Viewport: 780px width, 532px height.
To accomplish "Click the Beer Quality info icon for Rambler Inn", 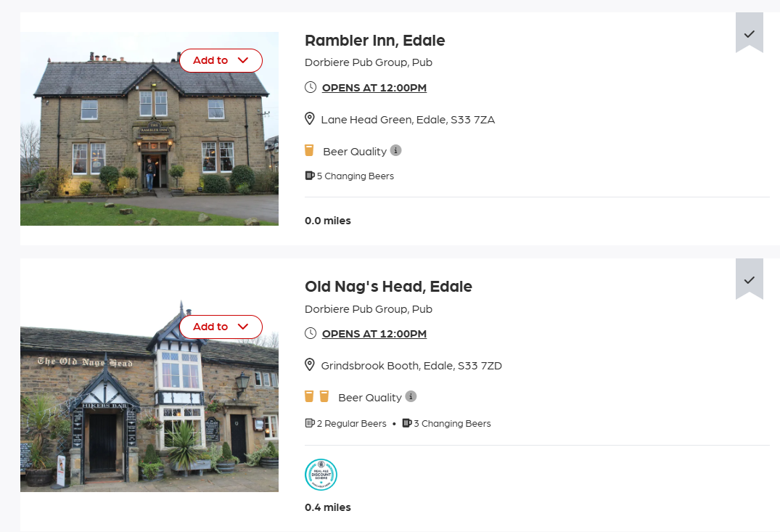I will 395,150.
